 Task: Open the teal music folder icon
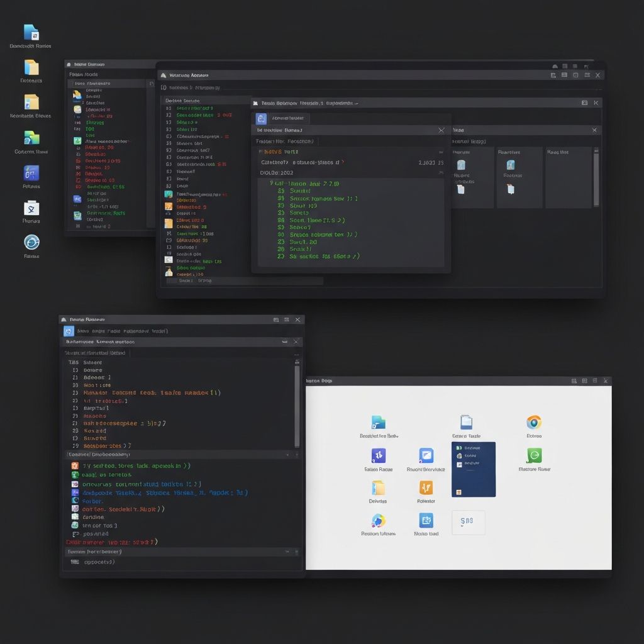[378, 422]
